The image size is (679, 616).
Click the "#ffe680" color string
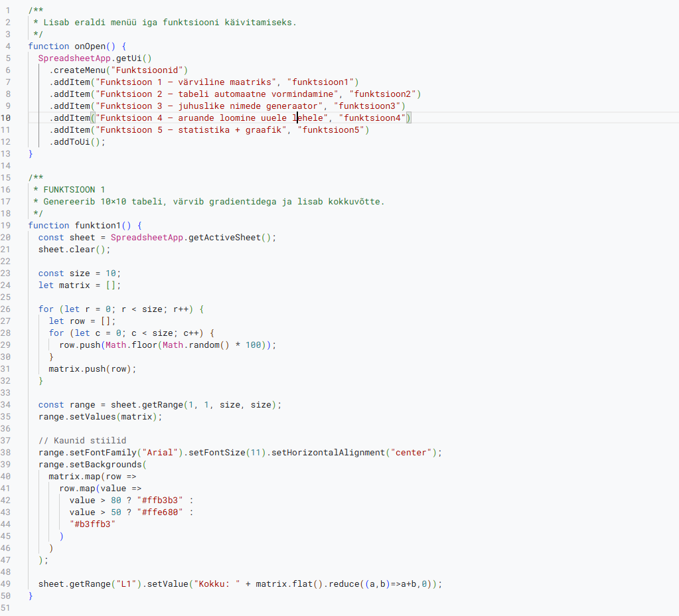(160, 512)
